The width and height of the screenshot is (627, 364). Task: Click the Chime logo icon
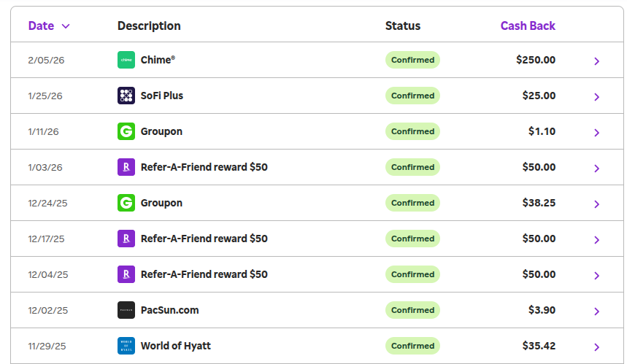(126, 60)
